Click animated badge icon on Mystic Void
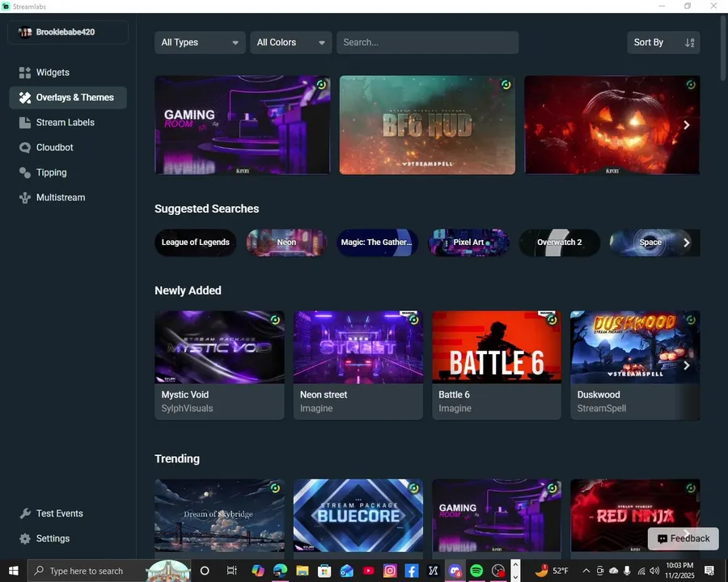Screen dimensions: 728x582 [x=275, y=320]
